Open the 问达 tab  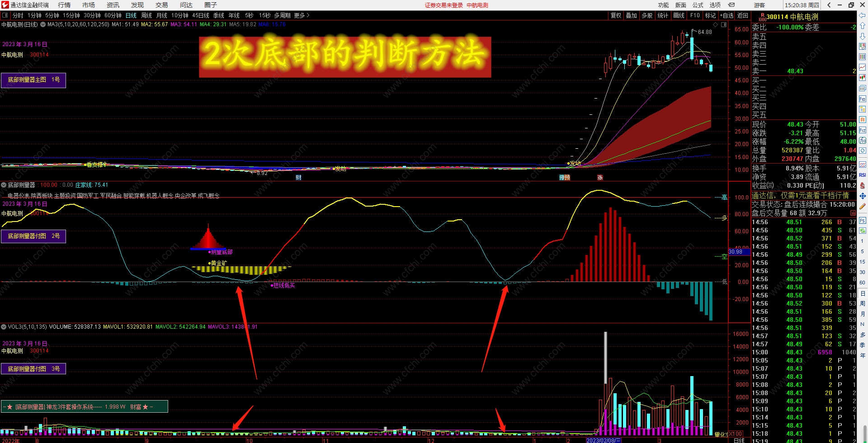[x=186, y=5]
